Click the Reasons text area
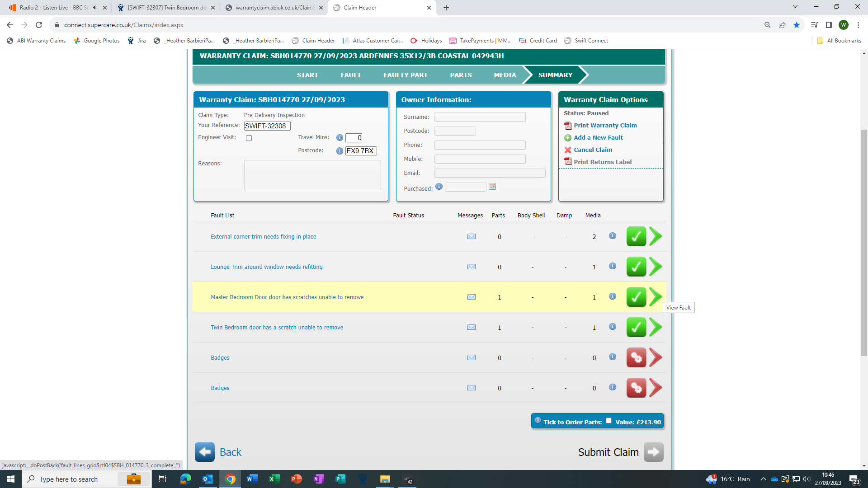Screen dimensions: 868x488 [312, 175]
